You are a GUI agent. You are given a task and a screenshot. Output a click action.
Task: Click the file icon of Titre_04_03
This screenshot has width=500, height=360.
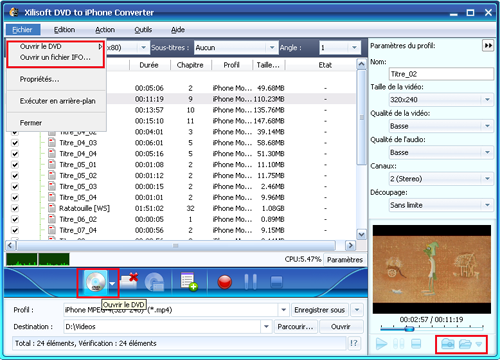coord(52,143)
